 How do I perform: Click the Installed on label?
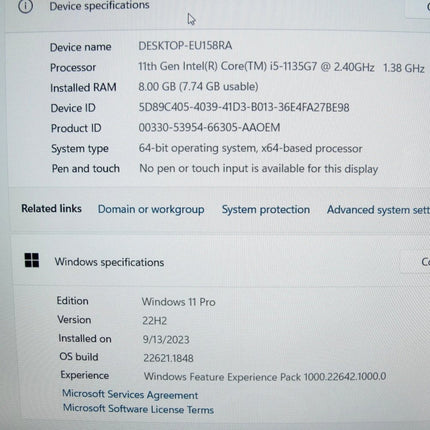click(x=85, y=339)
